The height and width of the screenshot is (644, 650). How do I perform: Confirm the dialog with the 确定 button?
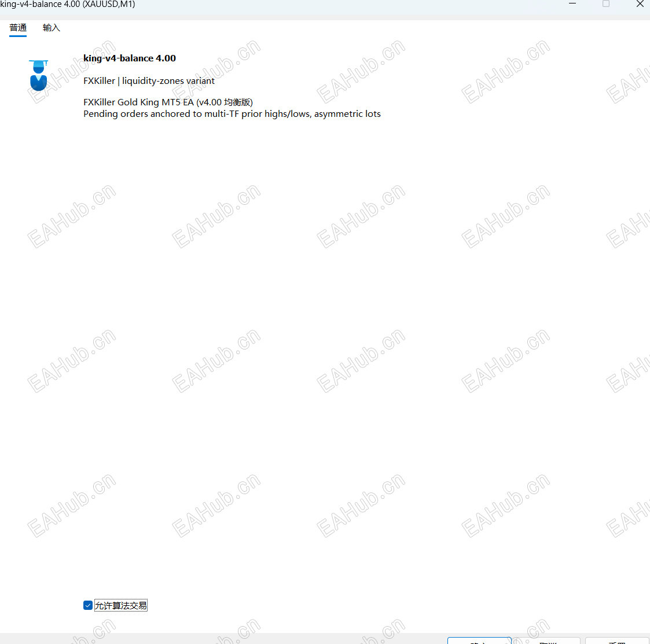pos(479,641)
